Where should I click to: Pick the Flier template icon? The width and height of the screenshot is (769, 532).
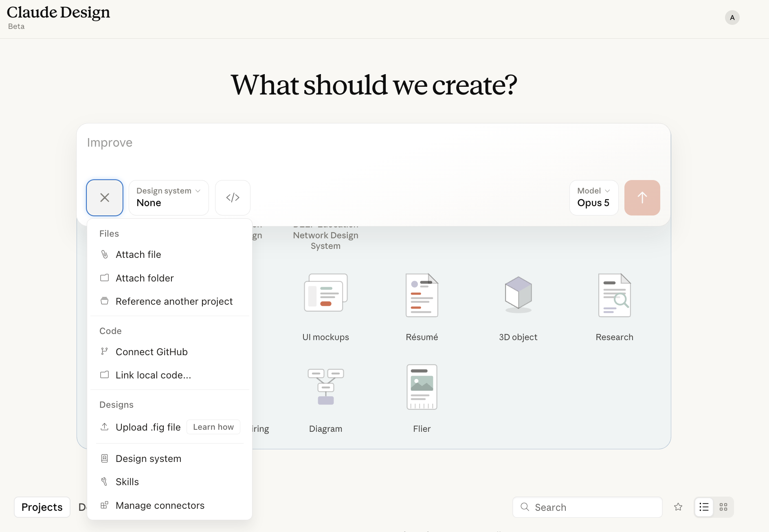[422, 387]
